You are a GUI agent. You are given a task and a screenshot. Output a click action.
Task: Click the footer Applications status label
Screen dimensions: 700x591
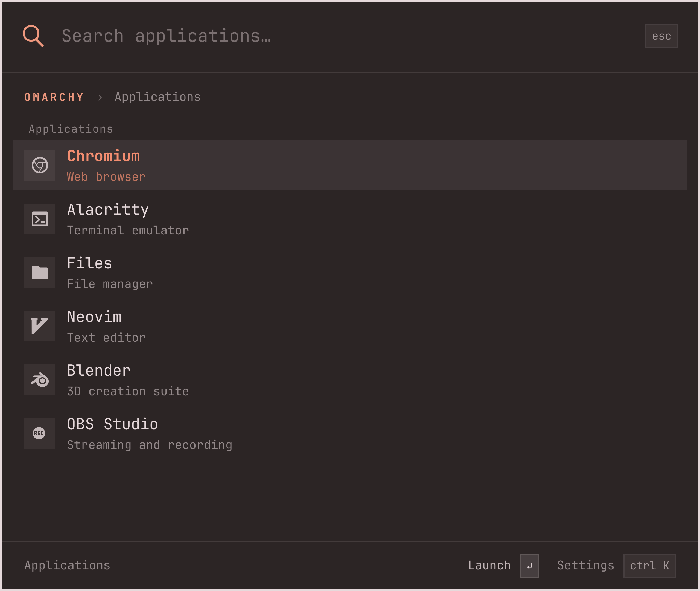tap(67, 566)
